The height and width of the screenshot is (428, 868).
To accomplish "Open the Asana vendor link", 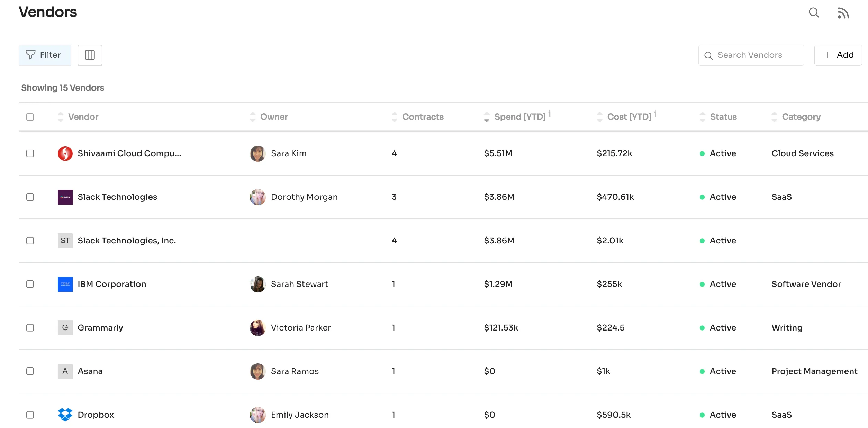I will (x=90, y=371).
